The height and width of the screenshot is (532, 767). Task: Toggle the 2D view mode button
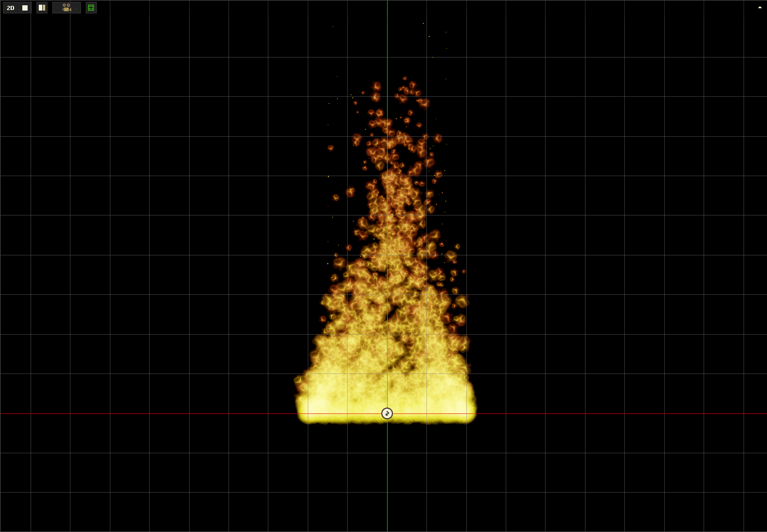click(17, 8)
